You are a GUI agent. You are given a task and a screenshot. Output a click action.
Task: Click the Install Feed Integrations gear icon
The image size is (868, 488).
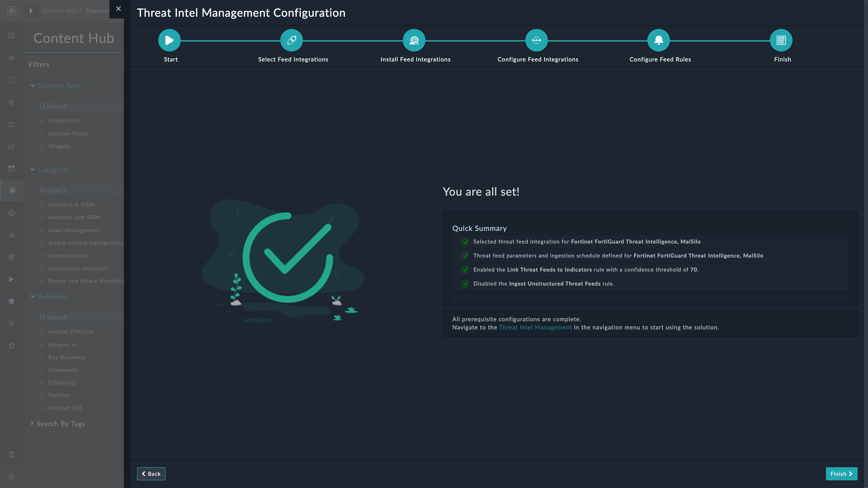tap(414, 40)
